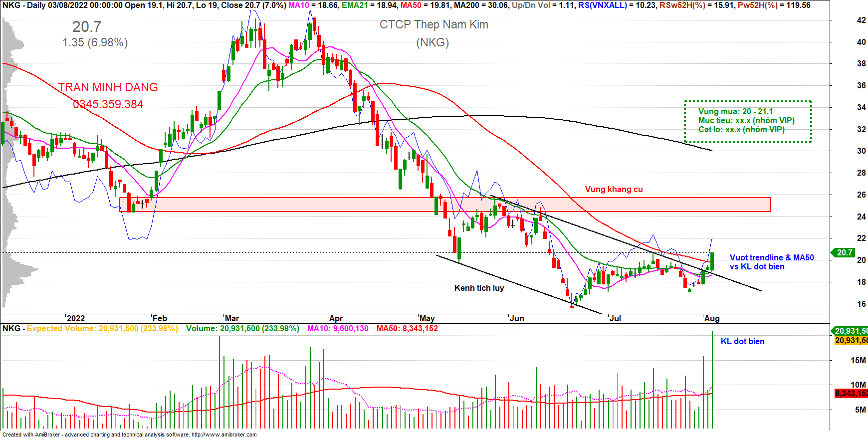Click the amibroker.com link in the footer
Viewport: 868px width, 438px height.
tap(223, 435)
